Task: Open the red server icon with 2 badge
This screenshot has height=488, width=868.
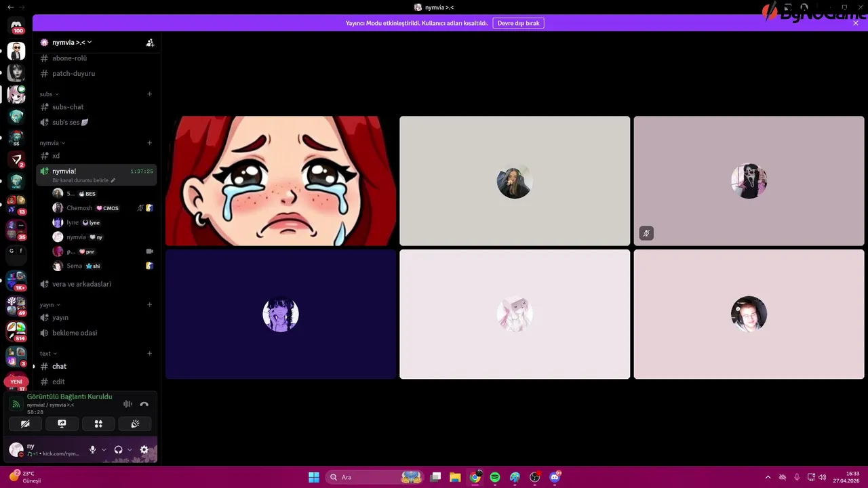Action: point(16,160)
